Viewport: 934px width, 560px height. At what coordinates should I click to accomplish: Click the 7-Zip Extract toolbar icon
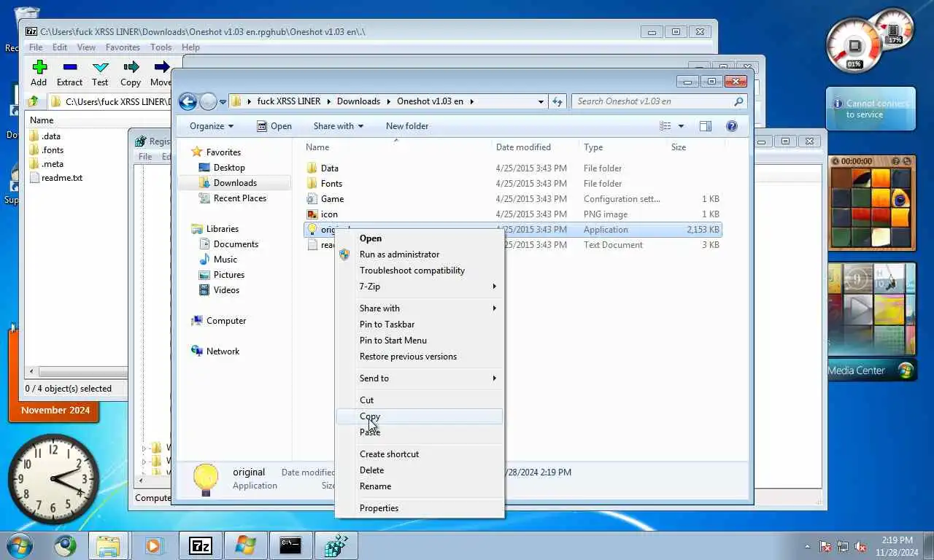coord(70,67)
